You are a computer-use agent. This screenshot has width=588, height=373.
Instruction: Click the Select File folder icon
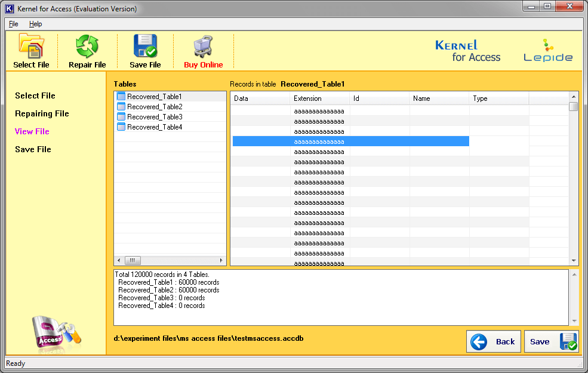click(32, 46)
